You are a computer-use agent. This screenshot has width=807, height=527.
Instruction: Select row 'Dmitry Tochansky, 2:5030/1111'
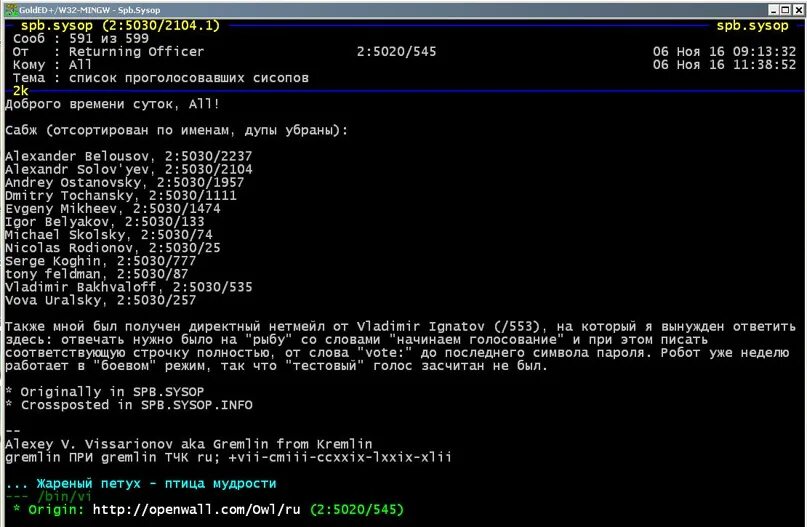pos(121,196)
